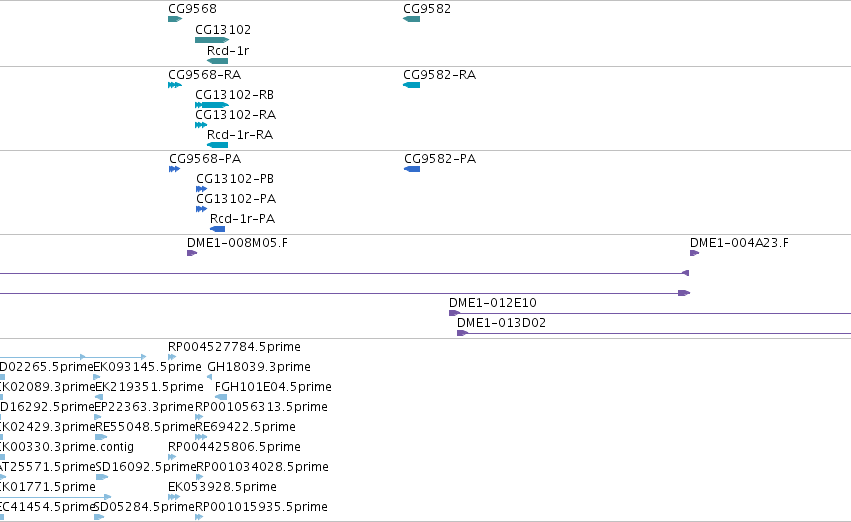Select the Rcd-1r gene label
Screen dimensions: 851x522
228,51
